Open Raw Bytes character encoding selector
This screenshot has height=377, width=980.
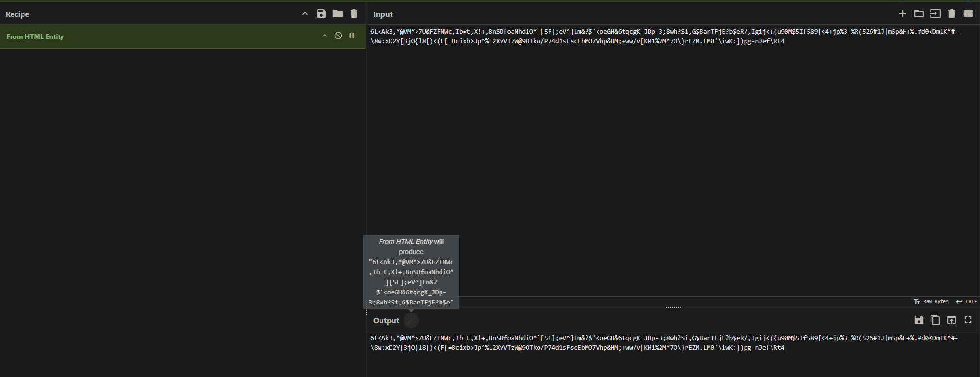(931, 302)
